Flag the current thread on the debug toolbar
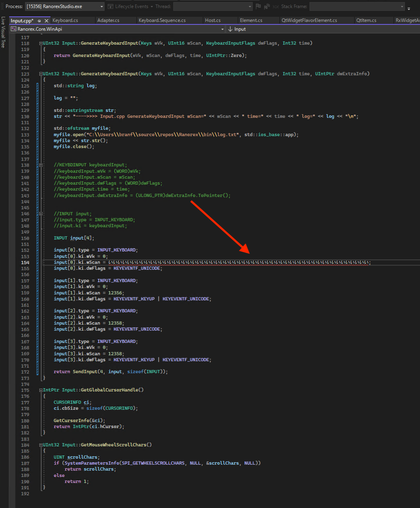The image size is (420, 508). click(258, 6)
